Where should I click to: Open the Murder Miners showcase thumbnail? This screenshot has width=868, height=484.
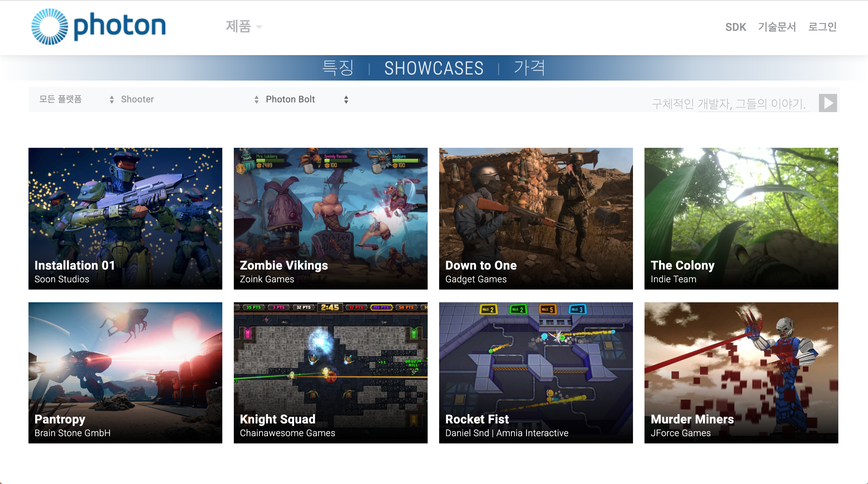[x=741, y=373]
